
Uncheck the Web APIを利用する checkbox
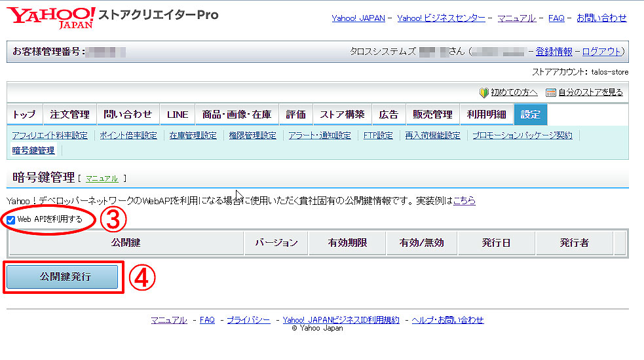click(x=10, y=220)
